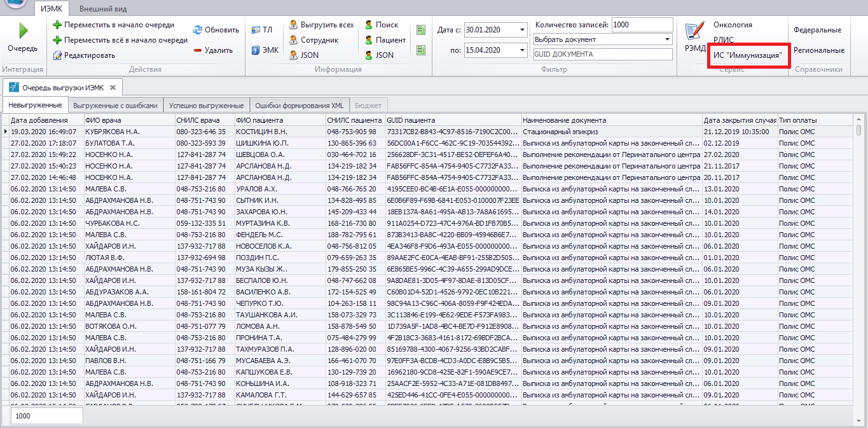
Task: Open Редактировать edit tool
Action: (x=57, y=55)
